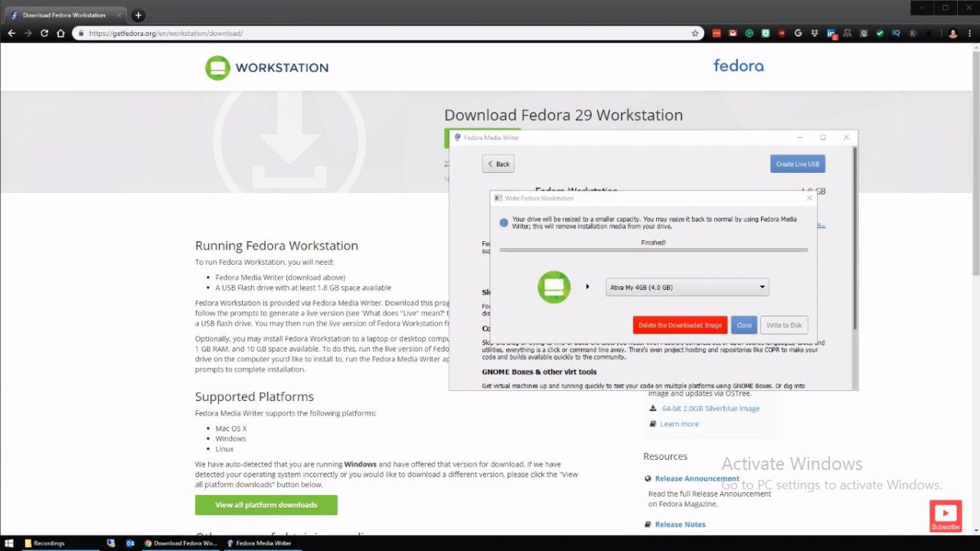Open Outlook from the taskbar
980x551 pixels.
(130, 543)
